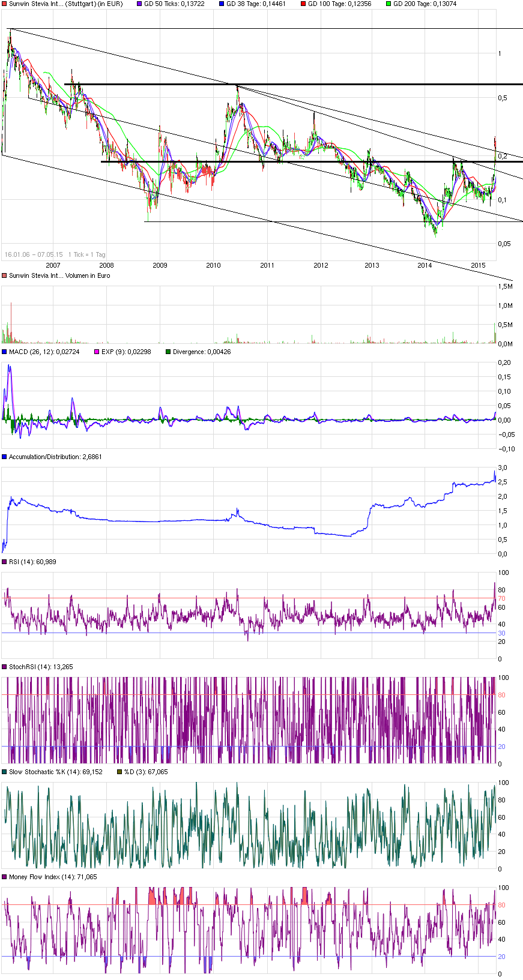
Task: Click the blue GD 38 Tage legend swatch
Action: coord(222,4)
